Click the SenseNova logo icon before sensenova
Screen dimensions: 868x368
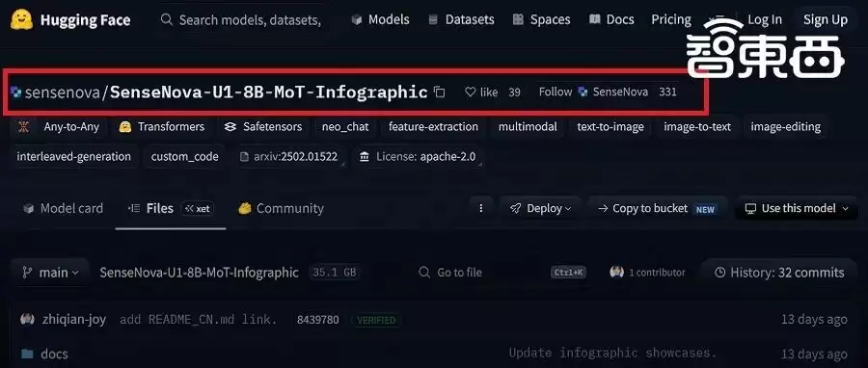[x=16, y=92]
